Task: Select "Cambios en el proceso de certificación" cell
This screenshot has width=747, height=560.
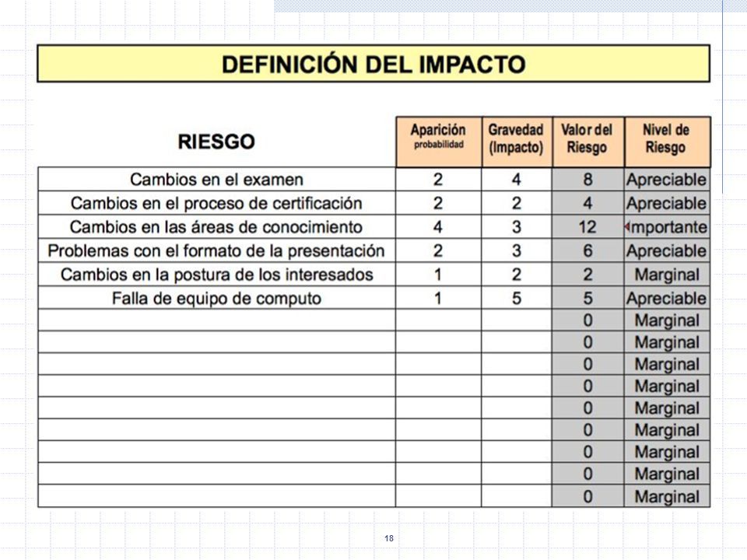Action: point(217,203)
